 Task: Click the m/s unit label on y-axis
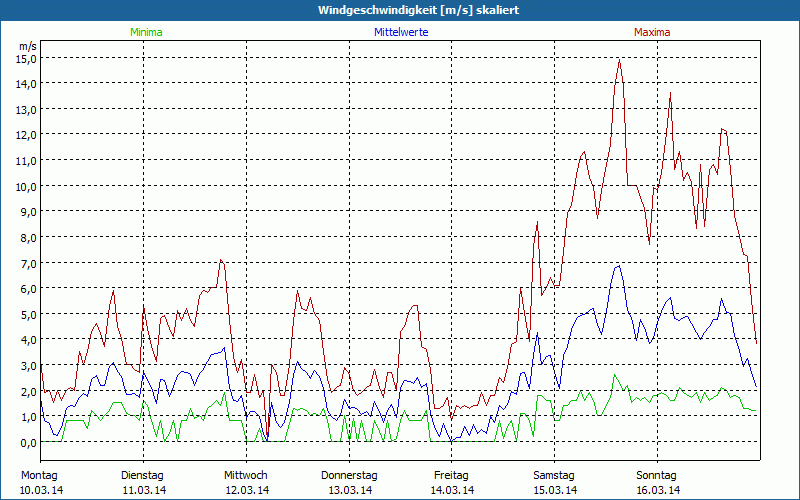pyautogui.click(x=27, y=46)
